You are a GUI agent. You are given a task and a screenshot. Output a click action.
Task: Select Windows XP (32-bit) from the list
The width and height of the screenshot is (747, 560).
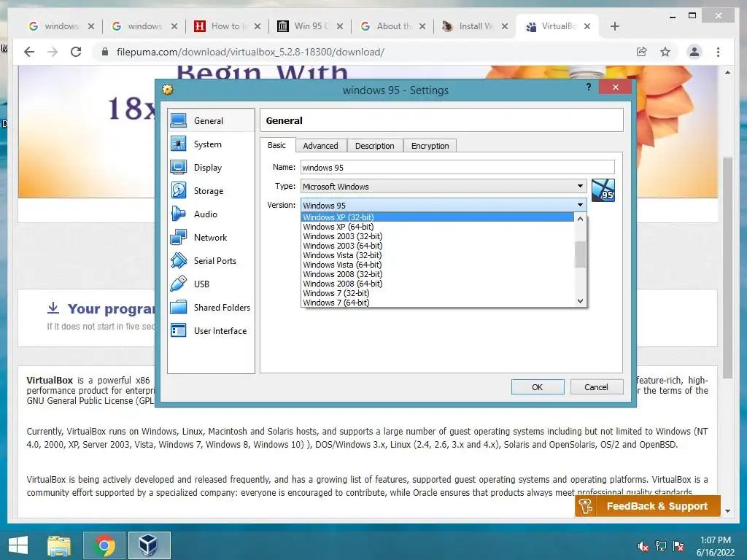click(438, 217)
